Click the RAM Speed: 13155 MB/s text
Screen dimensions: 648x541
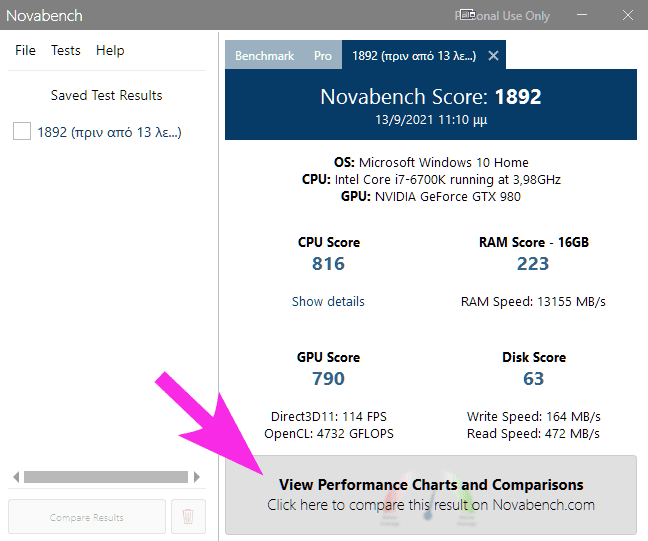click(x=533, y=302)
